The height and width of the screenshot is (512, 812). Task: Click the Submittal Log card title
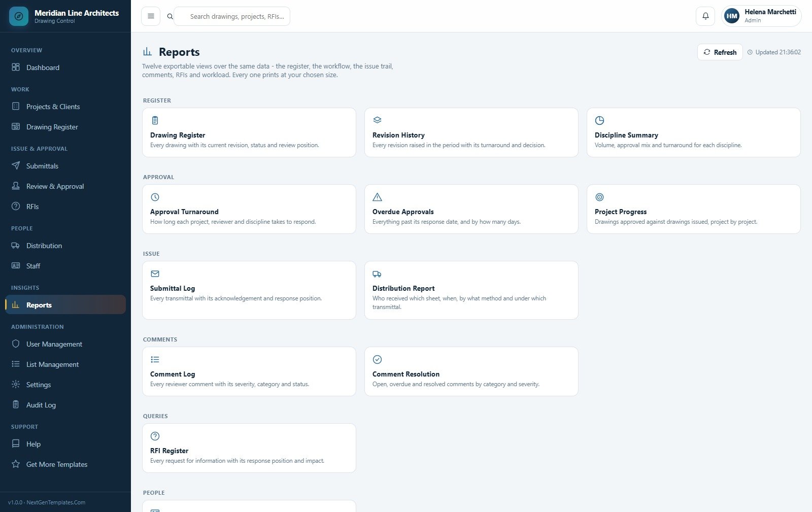[173, 288]
